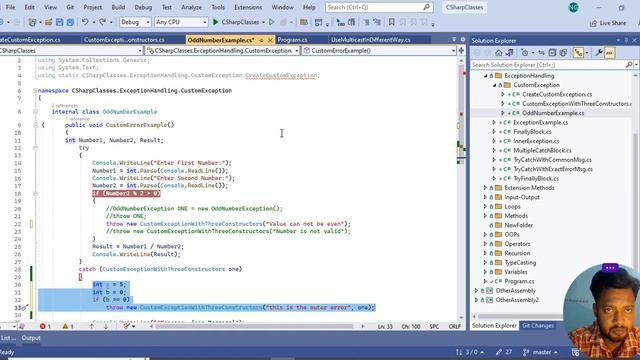The image size is (640, 360).
Task: Click the Show All Files icon
Action: coord(563,53)
